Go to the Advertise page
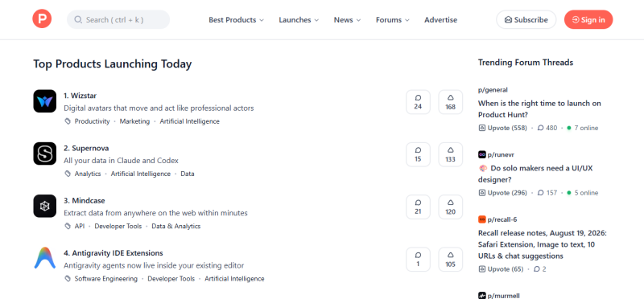The image size is (644, 299). coord(440,19)
